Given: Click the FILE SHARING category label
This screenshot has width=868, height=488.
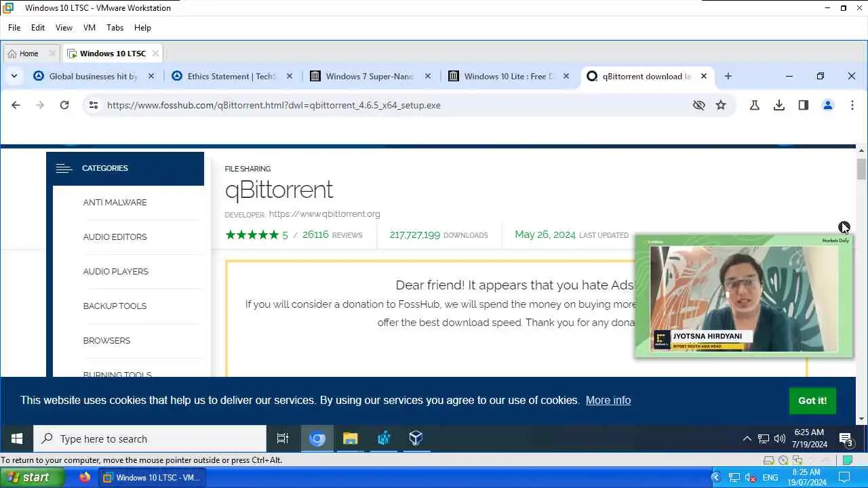Looking at the screenshot, I should click(248, 169).
